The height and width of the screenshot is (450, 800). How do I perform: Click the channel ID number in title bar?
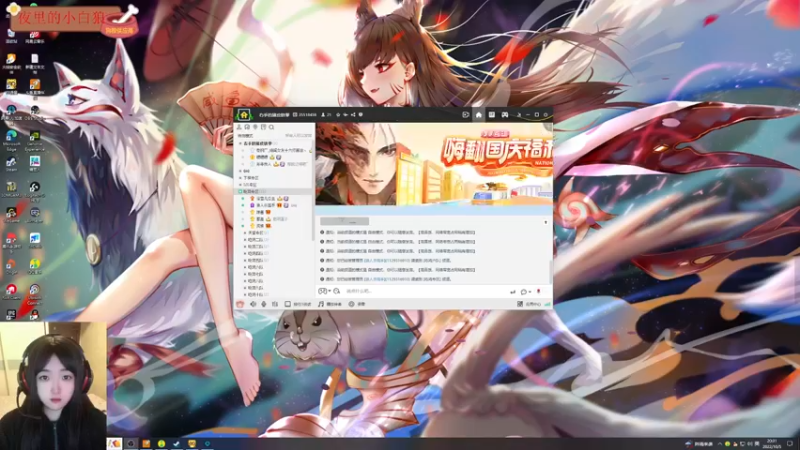tap(307, 115)
